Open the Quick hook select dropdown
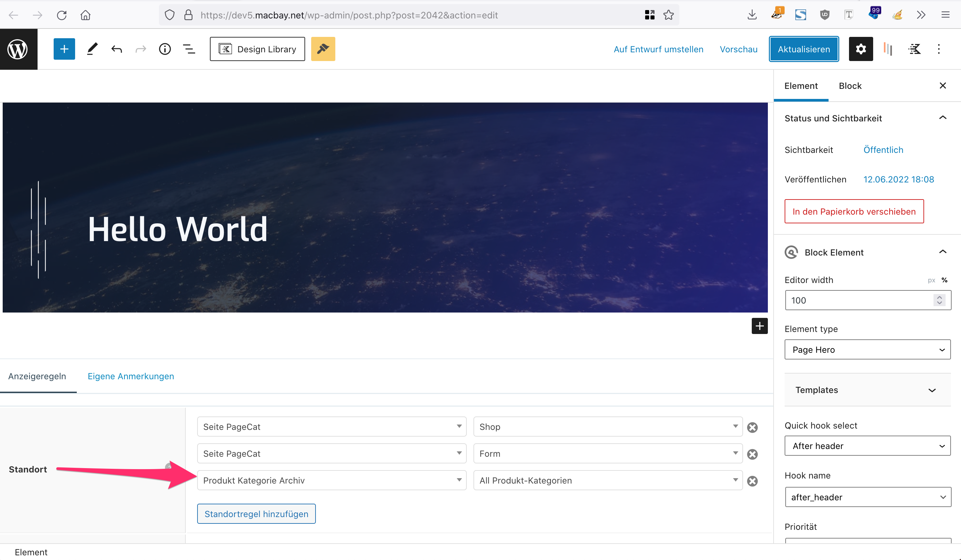Viewport: 961px width, 560px height. click(x=867, y=446)
